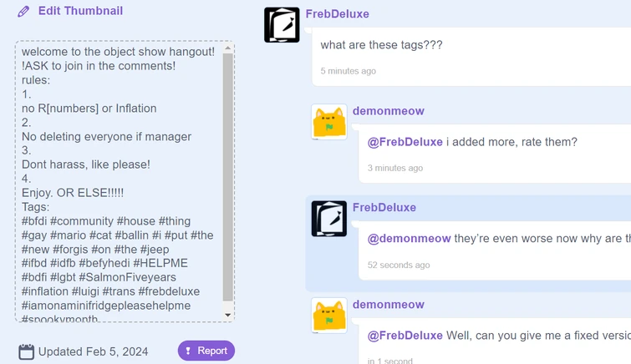Click the calendar icon next to Updated date
The height and width of the screenshot is (364, 631).
coord(26,351)
